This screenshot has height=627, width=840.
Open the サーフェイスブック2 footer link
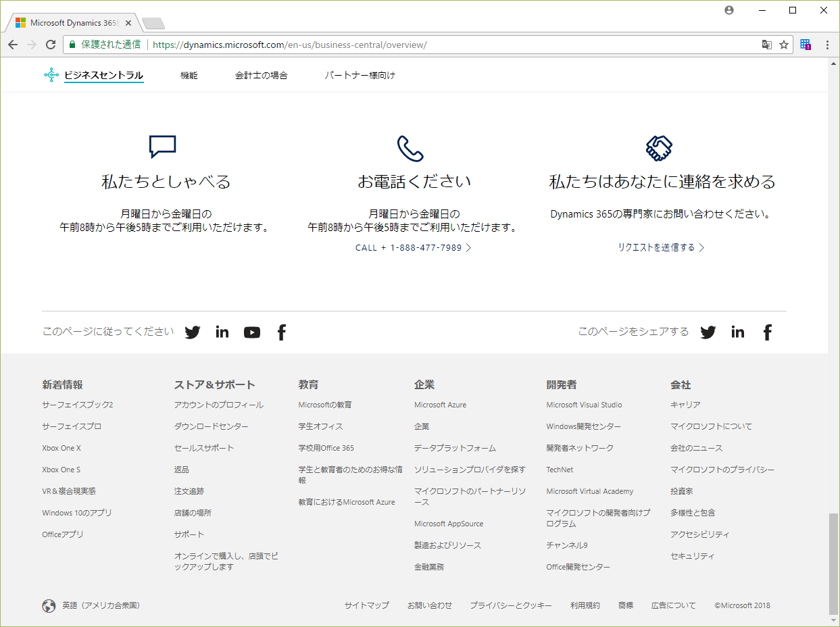tap(77, 405)
